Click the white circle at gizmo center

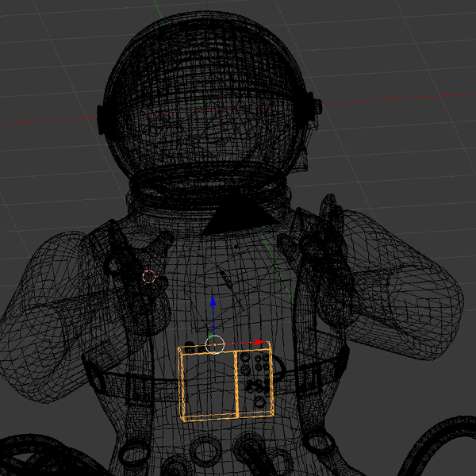click(215, 345)
